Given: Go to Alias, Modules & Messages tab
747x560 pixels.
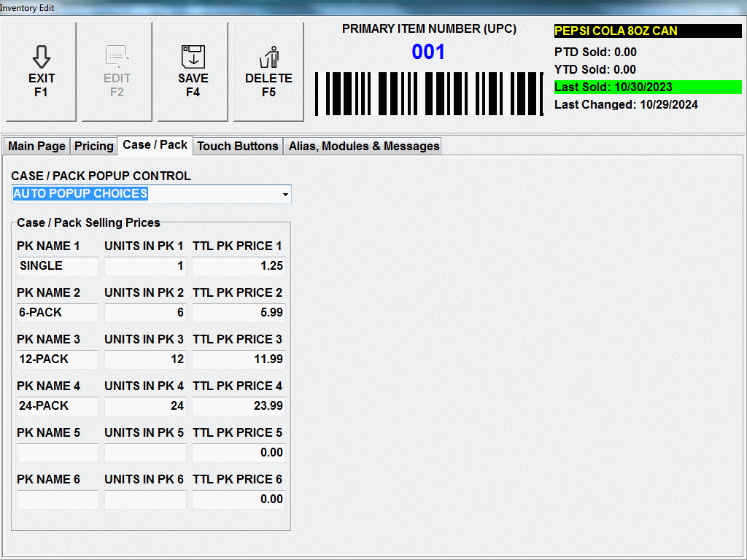Looking at the screenshot, I should click(x=364, y=146).
